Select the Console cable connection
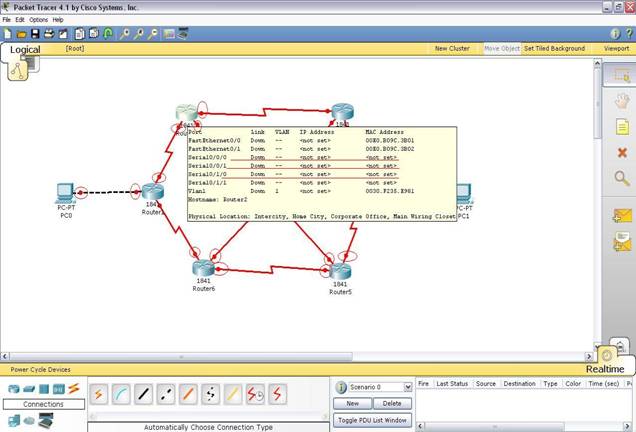 click(x=121, y=394)
